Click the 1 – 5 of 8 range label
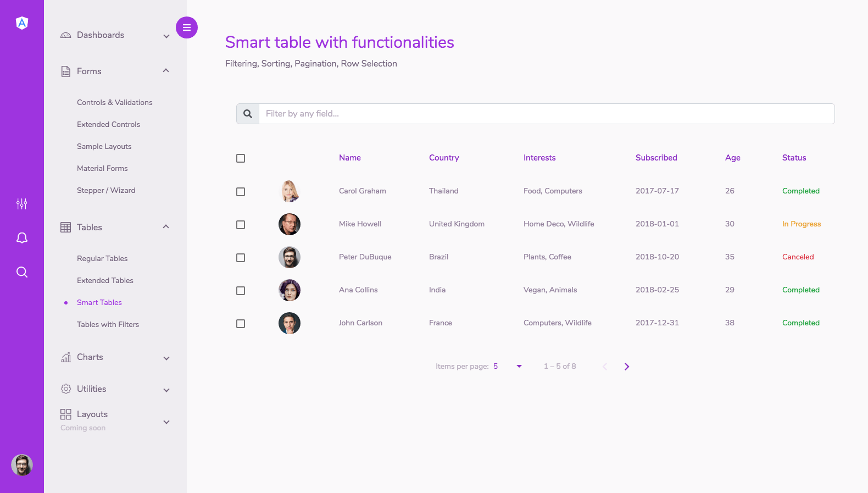The image size is (868, 493). [x=560, y=366]
